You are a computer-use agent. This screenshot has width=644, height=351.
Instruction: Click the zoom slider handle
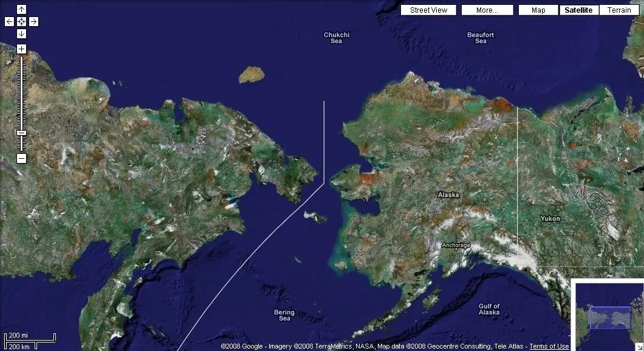tap(21, 133)
